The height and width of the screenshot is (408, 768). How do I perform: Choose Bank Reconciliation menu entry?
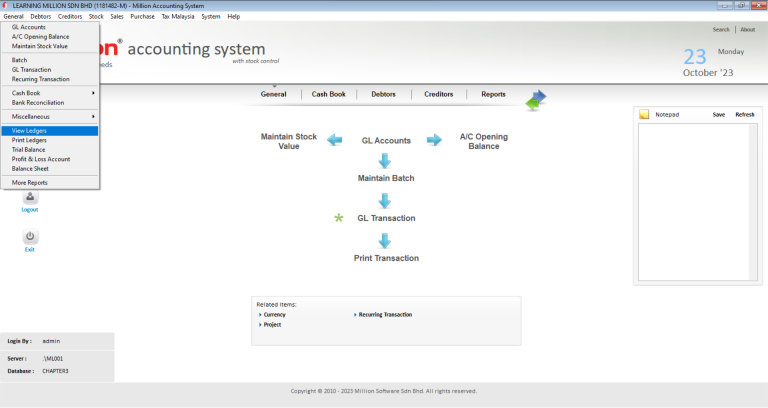point(50,103)
